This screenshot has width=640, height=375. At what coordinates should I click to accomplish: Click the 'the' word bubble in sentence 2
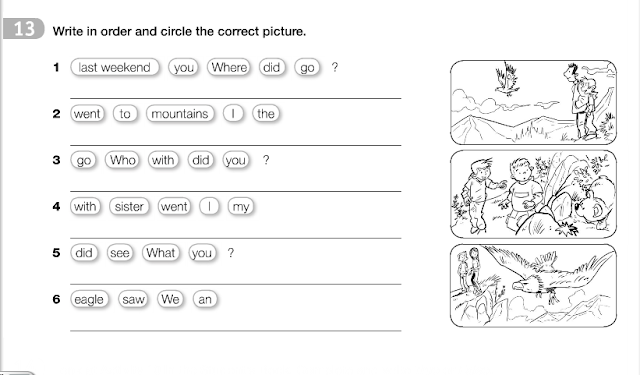pyautogui.click(x=266, y=113)
